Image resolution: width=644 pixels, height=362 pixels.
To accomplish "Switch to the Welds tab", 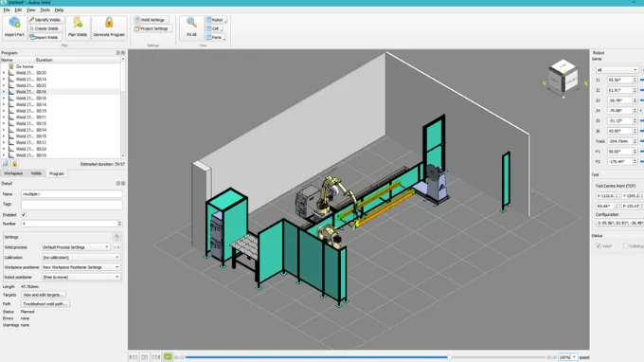I will [x=36, y=173].
